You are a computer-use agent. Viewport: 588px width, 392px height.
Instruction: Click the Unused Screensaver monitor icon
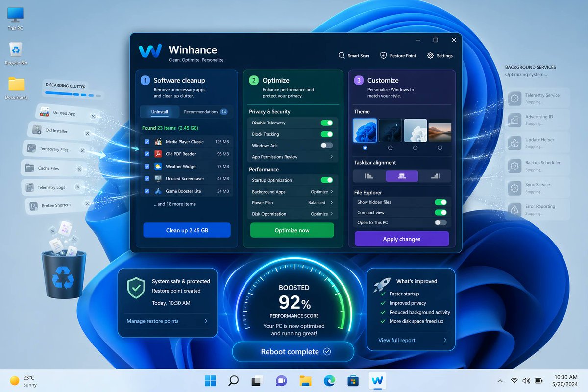pyautogui.click(x=158, y=179)
